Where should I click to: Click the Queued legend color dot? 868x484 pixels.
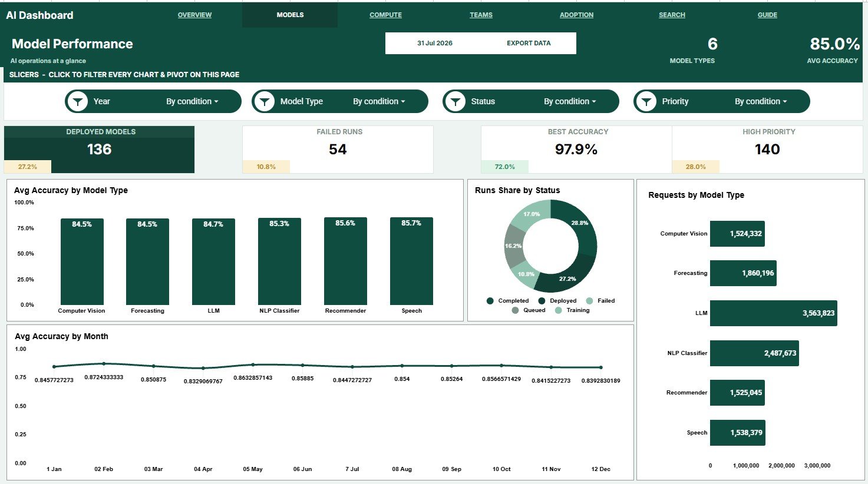(515, 310)
